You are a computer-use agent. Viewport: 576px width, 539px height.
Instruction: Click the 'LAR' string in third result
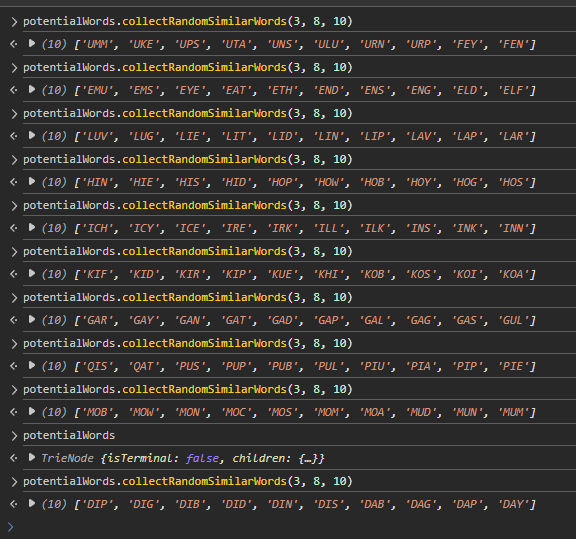[513, 136]
